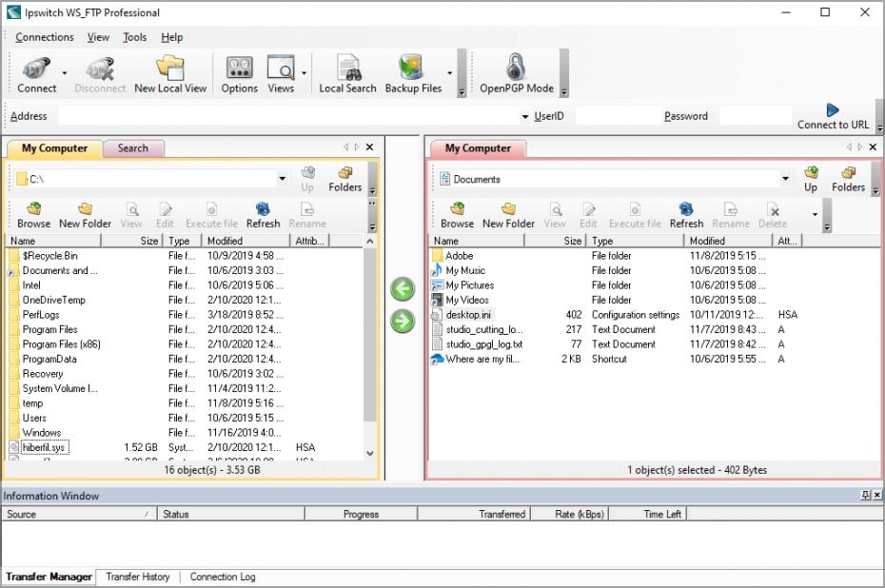Open the View menu
Viewport: 885px width, 588px height.
coord(98,37)
